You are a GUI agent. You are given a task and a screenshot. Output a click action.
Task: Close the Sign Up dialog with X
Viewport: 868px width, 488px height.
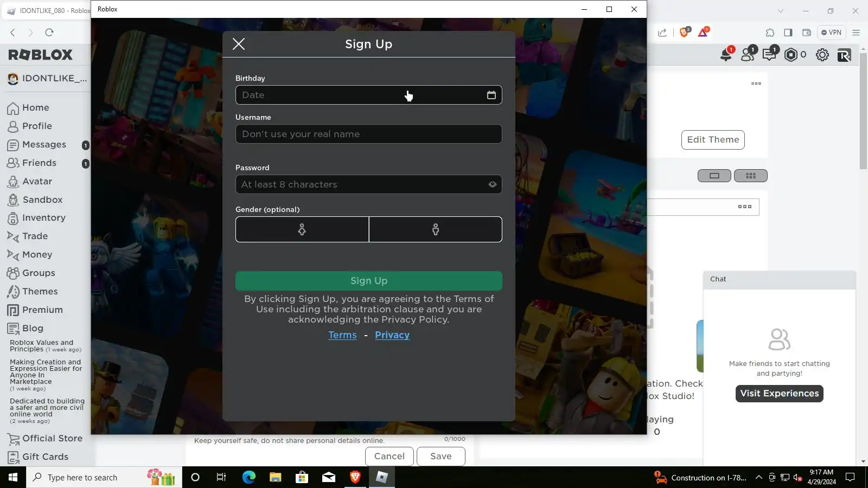click(239, 44)
